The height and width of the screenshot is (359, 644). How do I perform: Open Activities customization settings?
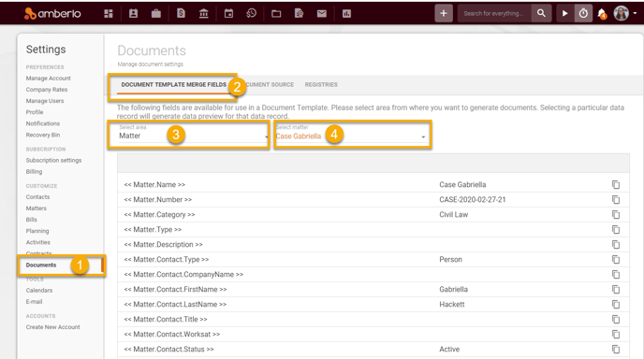37,242
